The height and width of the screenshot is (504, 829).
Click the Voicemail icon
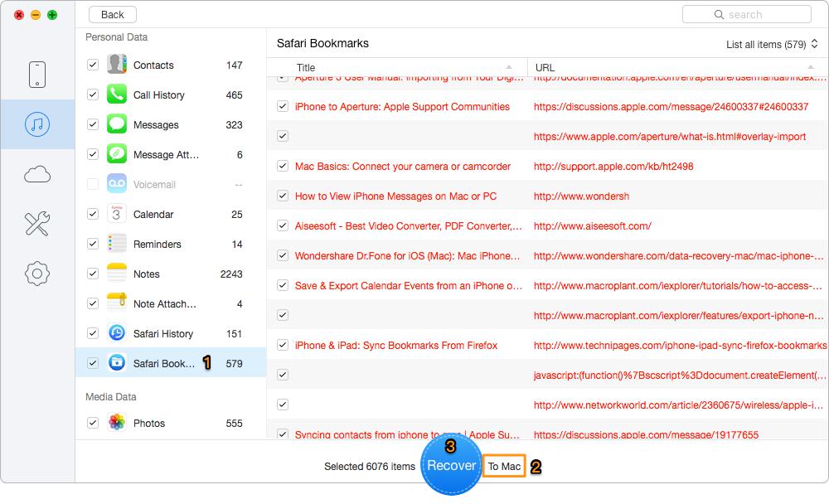[x=117, y=184]
